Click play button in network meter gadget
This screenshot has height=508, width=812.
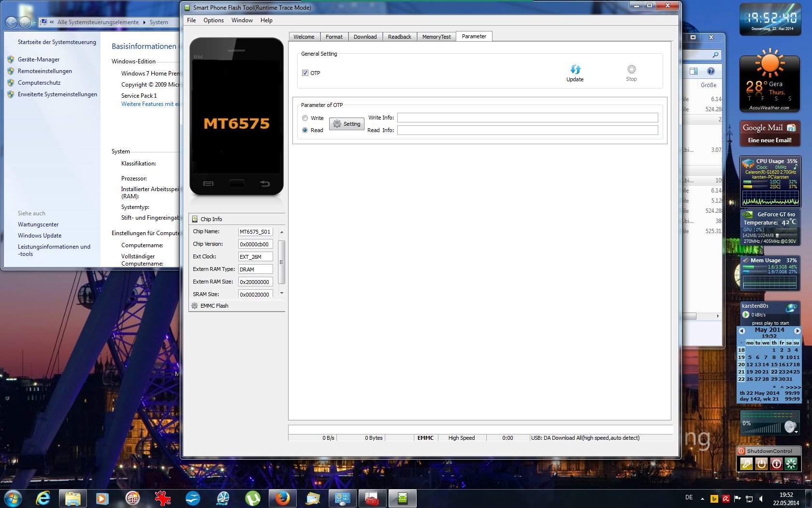coord(746,314)
